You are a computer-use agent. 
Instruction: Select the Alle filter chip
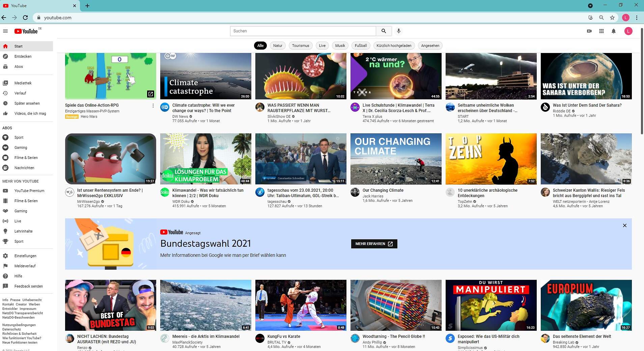[x=260, y=46]
